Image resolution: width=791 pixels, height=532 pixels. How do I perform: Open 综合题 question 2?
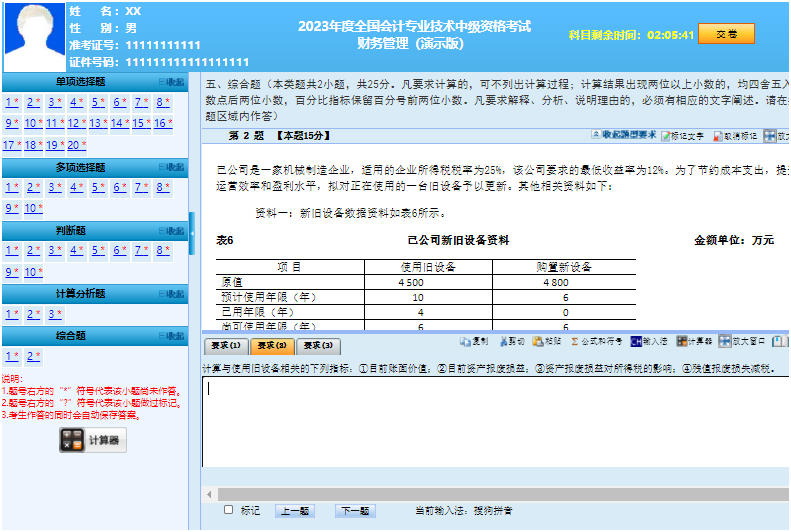point(34,357)
